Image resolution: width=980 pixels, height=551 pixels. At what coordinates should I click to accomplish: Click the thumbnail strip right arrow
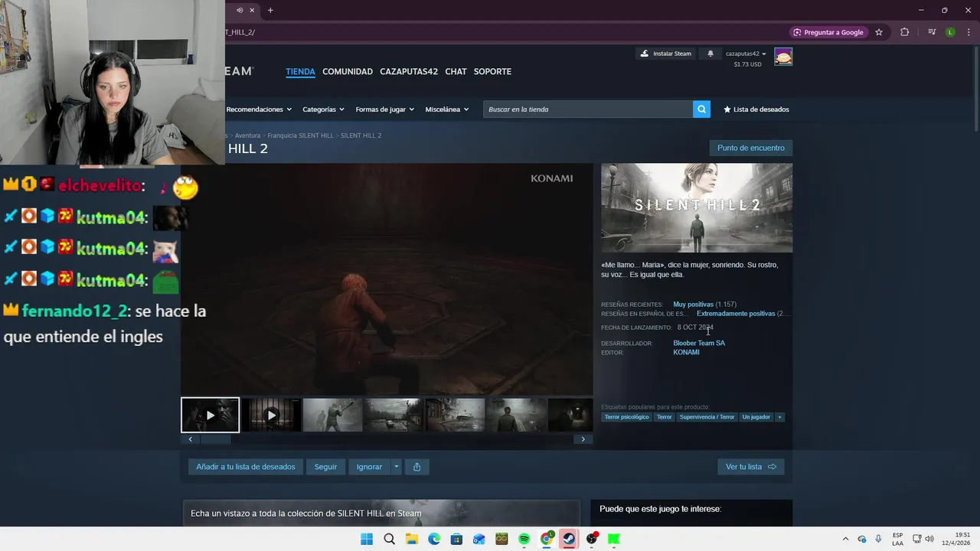click(x=583, y=439)
